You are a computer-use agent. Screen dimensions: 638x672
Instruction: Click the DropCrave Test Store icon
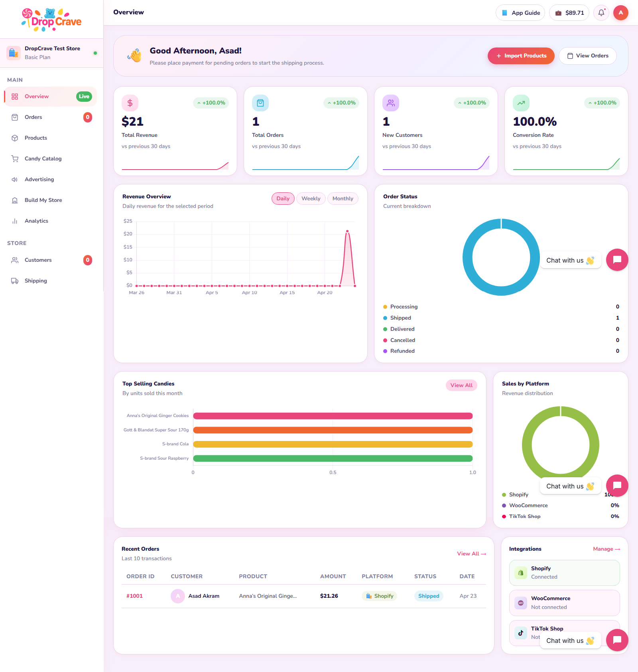pos(14,53)
